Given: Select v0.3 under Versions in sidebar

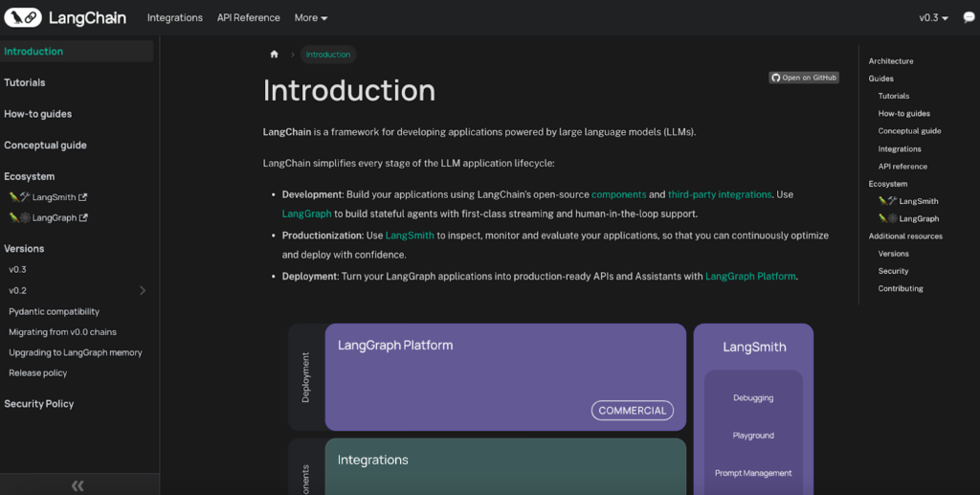Looking at the screenshot, I should click(x=17, y=269).
